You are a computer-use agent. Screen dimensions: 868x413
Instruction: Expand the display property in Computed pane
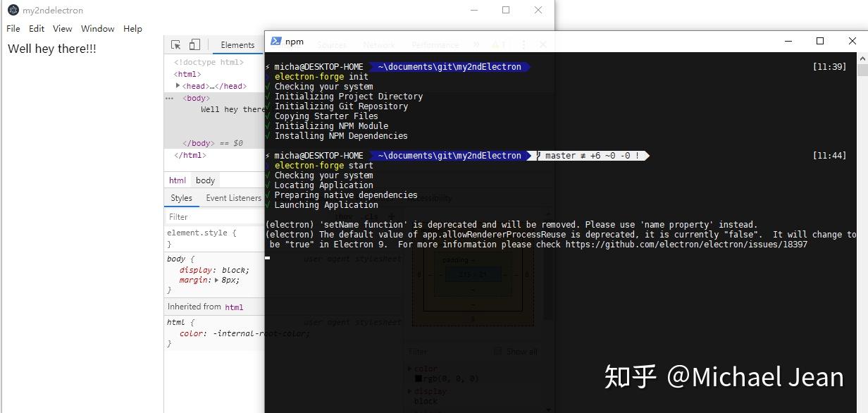click(x=411, y=391)
